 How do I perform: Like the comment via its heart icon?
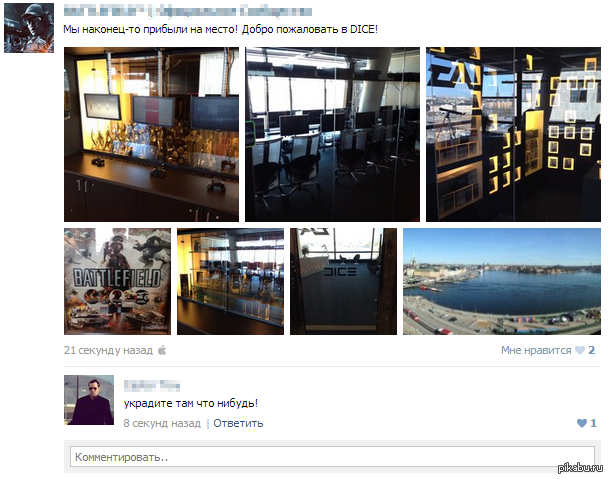click(x=582, y=423)
